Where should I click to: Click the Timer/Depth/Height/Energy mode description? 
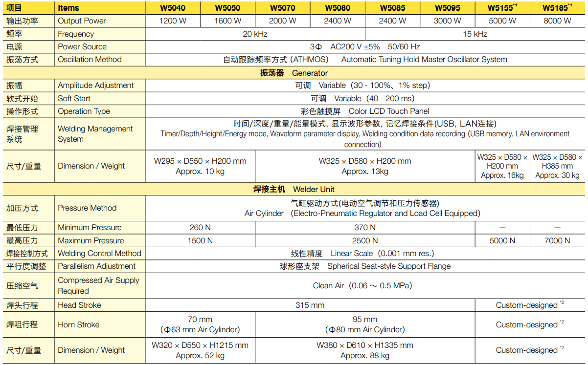[365, 139]
